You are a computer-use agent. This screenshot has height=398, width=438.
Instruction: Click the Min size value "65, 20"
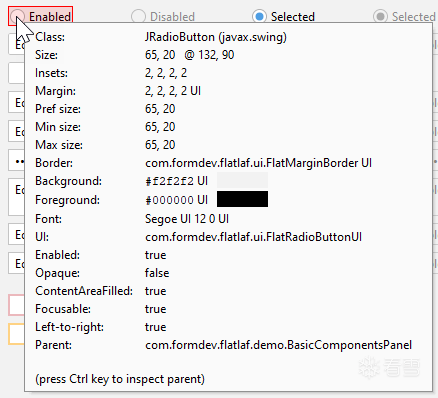(x=160, y=127)
